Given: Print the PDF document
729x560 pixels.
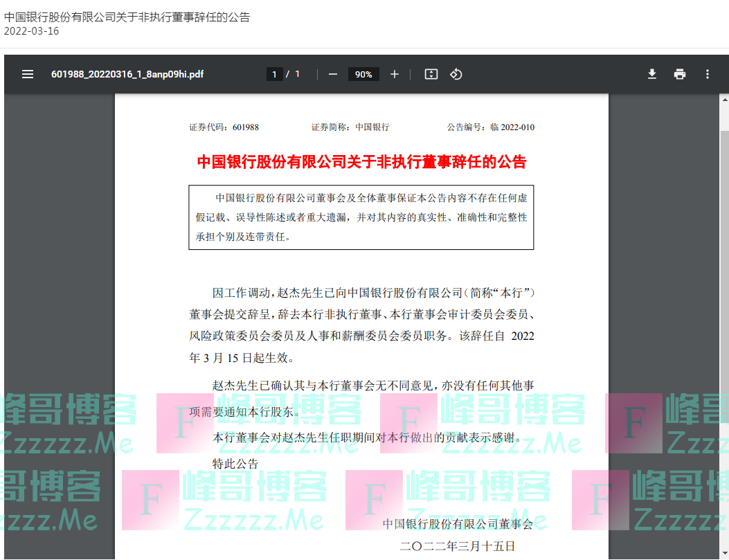Looking at the screenshot, I should [x=679, y=73].
